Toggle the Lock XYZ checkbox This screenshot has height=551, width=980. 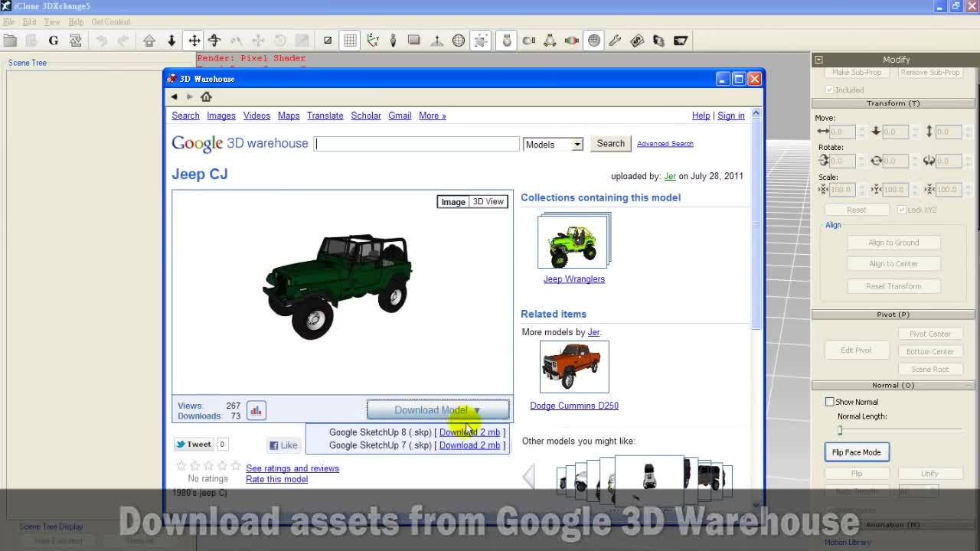902,210
